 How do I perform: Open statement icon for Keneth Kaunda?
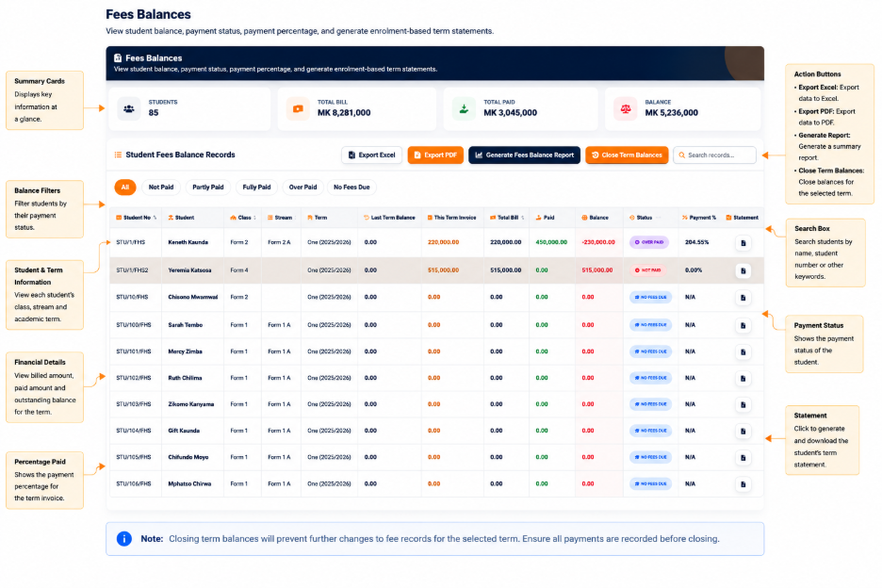[743, 243]
